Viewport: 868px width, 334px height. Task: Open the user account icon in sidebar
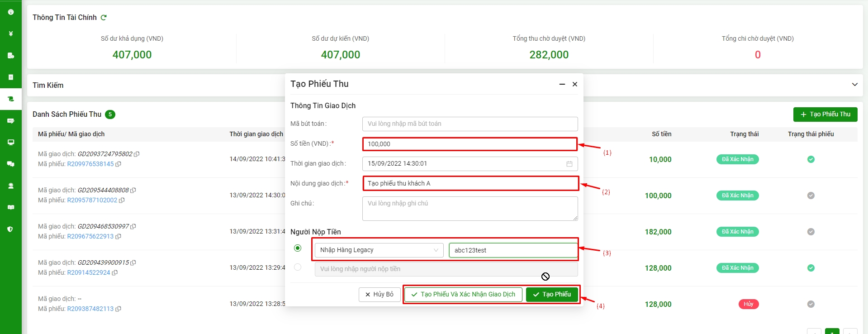click(11, 186)
